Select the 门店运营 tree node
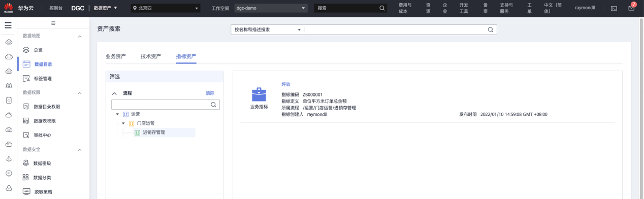The image size is (644, 199). click(146, 123)
